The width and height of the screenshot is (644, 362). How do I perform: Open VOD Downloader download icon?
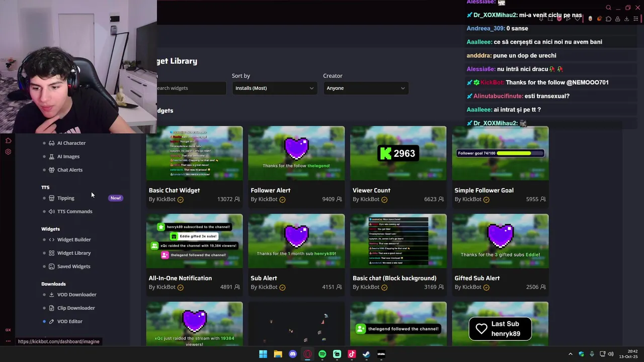tap(51, 295)
